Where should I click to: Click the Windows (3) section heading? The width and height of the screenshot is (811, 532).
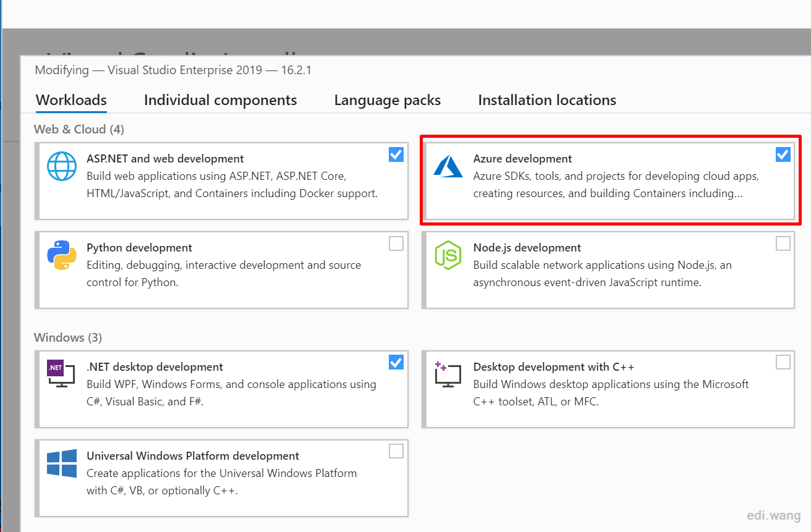coord(68,337)
